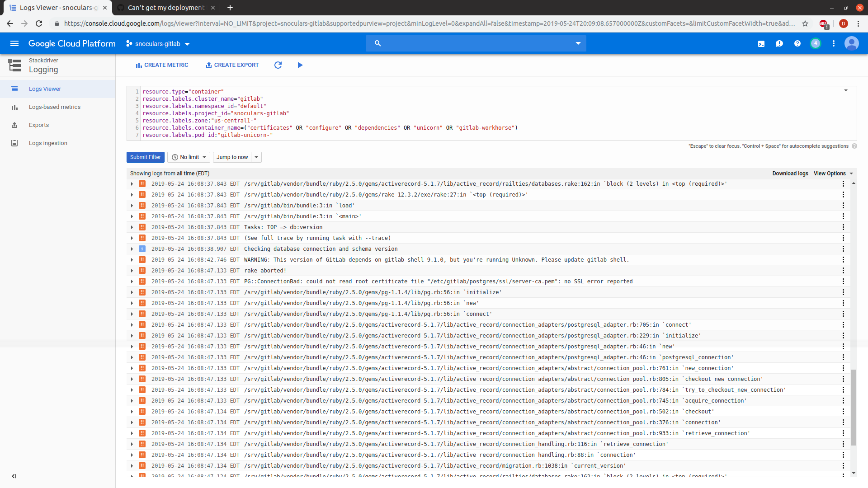Click CREATE EXPORT button
The image size is (868, 488).
(232, 65)
